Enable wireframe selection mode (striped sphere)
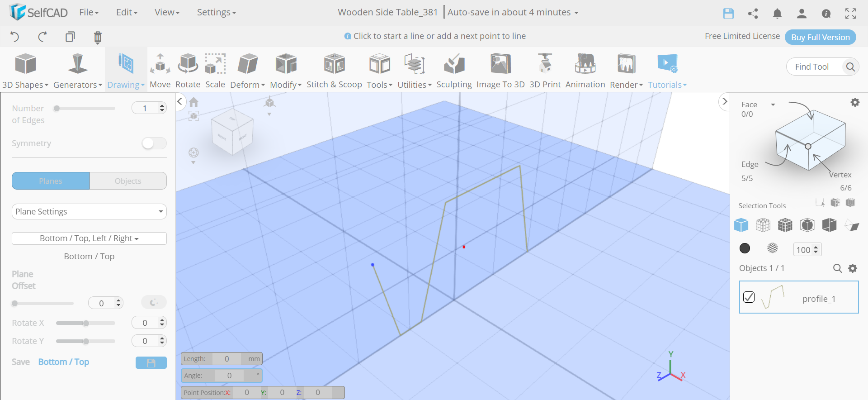The height and width of the screenshot is (400, 868). 773,248
